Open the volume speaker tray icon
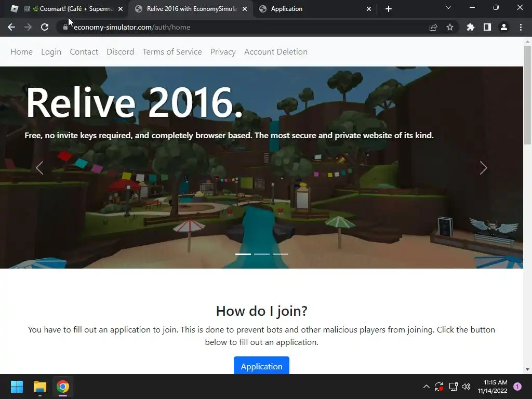532x399 pixels. (466, 387)
